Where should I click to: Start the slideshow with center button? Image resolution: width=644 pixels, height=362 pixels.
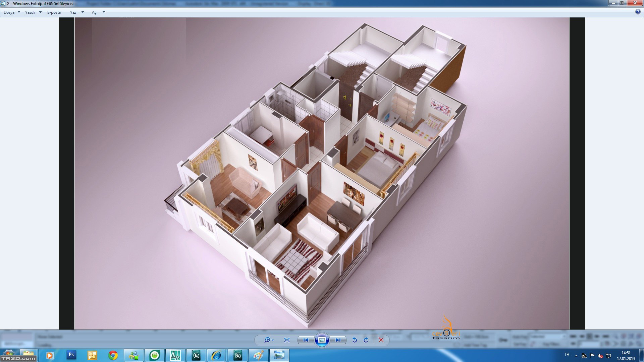point(322,340)
